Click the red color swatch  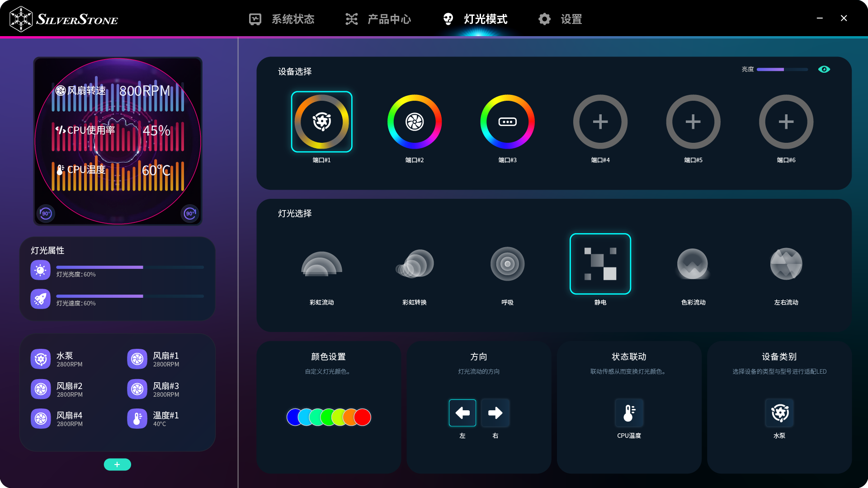(x=363, y=417)
